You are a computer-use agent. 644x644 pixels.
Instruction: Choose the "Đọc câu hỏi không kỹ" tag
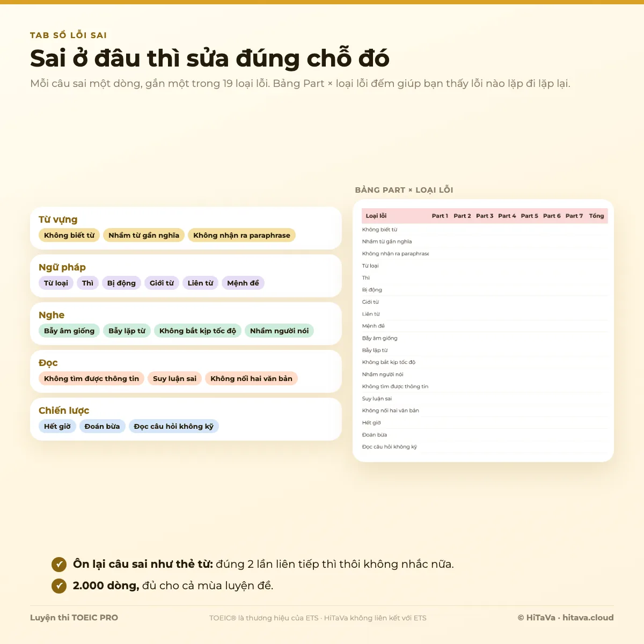click(173, 426)
